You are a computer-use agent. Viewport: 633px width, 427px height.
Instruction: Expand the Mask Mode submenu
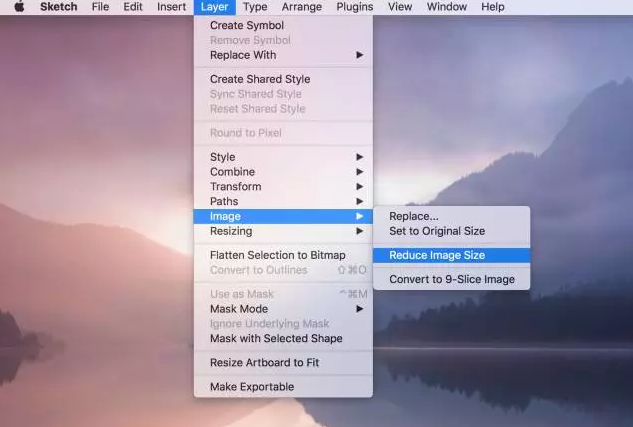(x=283, y=309)
